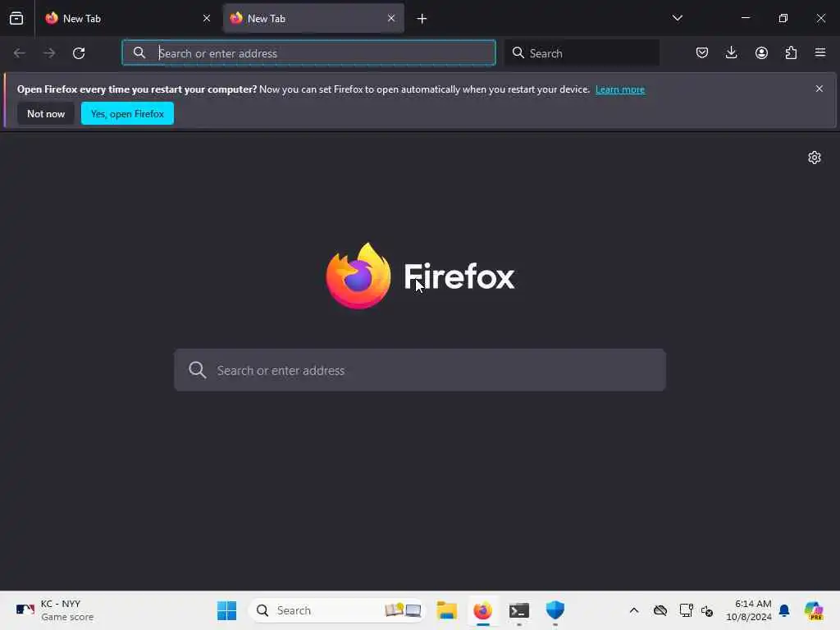Screen dimensions: 840x630
Task: Close the first New Tab
Action: tap(207, 18)
